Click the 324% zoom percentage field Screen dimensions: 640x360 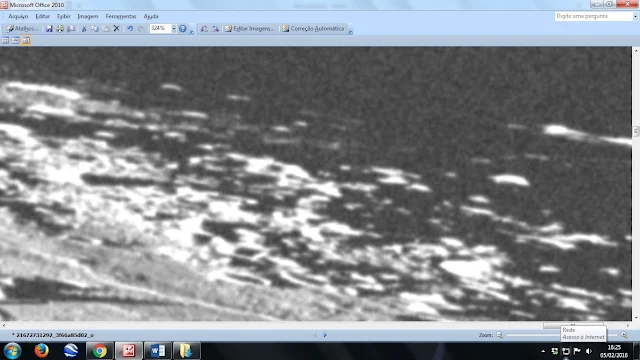click(160, 28)
